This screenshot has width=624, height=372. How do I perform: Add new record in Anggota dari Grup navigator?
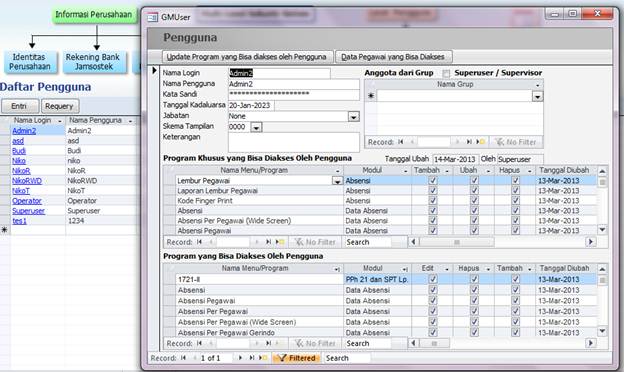[481, 142]
